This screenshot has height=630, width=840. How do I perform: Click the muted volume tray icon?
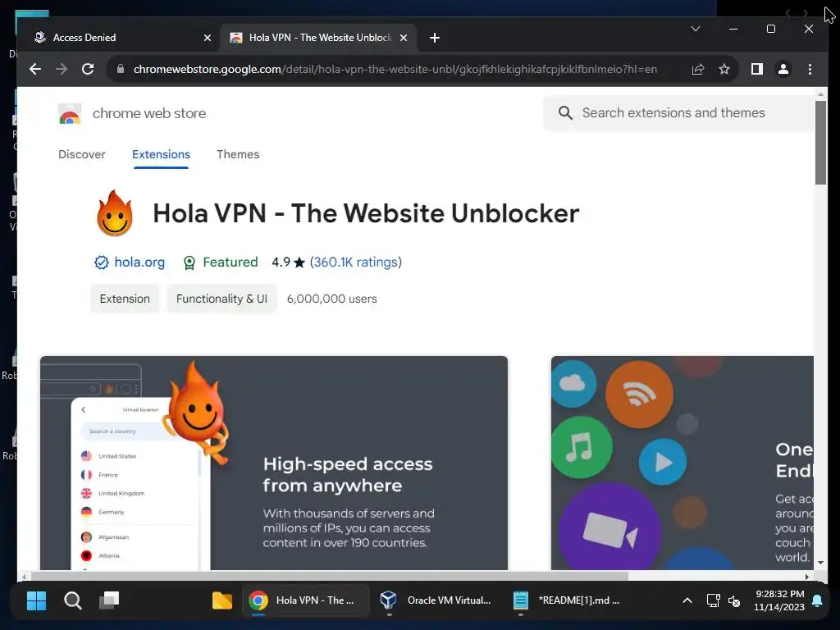tap(734, 601)
